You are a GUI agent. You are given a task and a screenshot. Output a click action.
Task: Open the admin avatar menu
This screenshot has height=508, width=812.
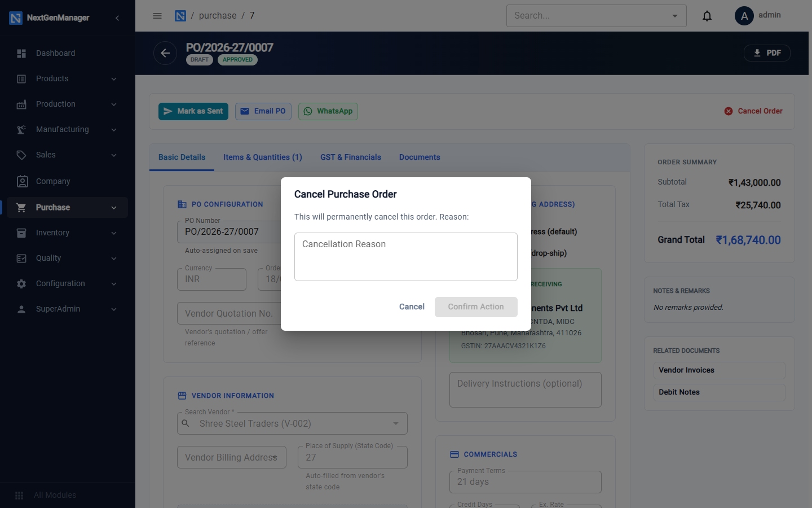pyautogui.click(x=744, y=16)
